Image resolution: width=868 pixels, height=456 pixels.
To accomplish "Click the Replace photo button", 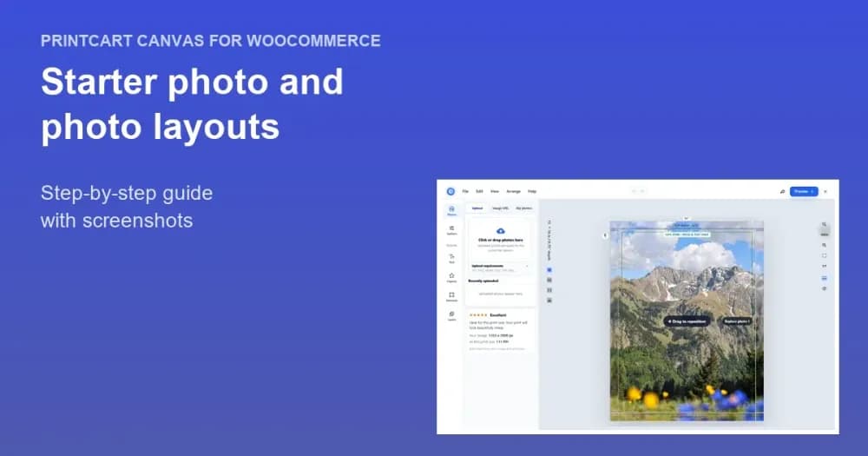I will (737, 321).
